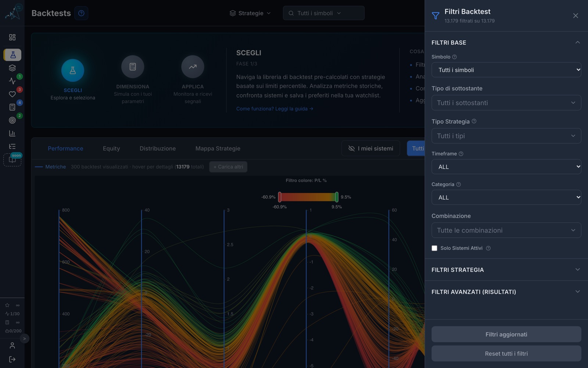Open the target icon with badge 2
This screenshot has width=588, height=368.
coord(12,120)
